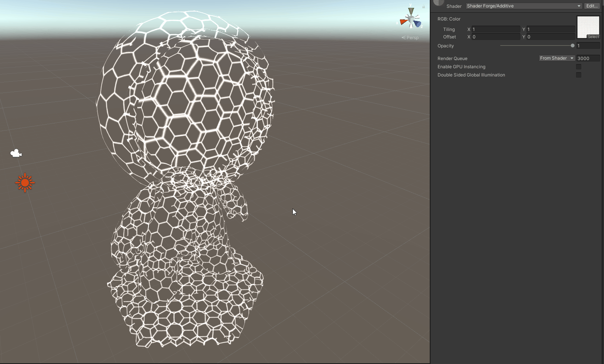Click the material preview sphere icon
This screenshot has height=364, width=604.
pyautogui.click(x=439, y=3)
